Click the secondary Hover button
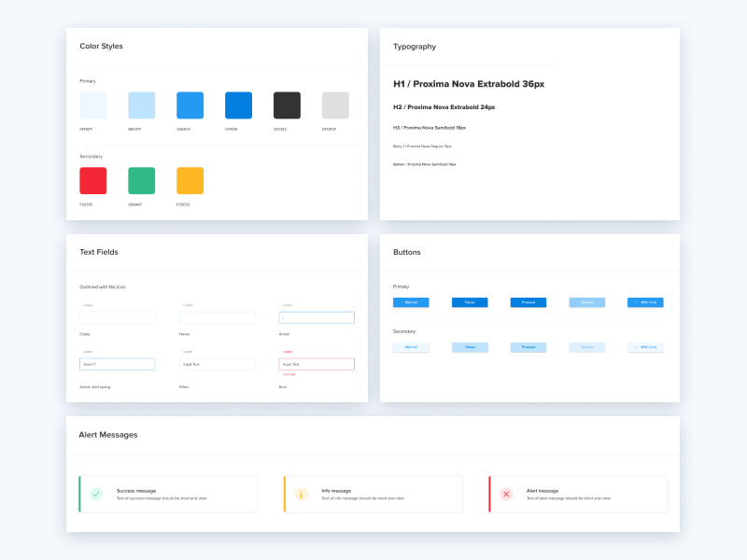Viewport: 747px width, 560px height. (x=470, y=347)
